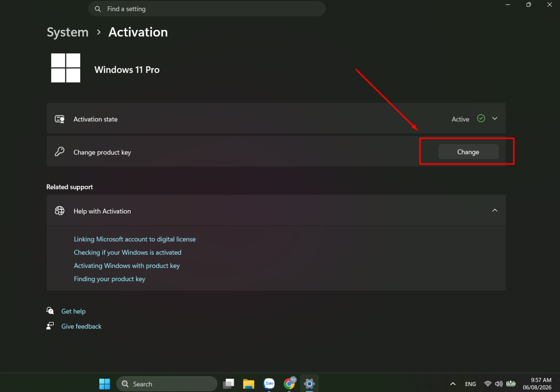Open Finding your product key link
Viewport: 560px width, 392px height.
click(x=110, y=279)
